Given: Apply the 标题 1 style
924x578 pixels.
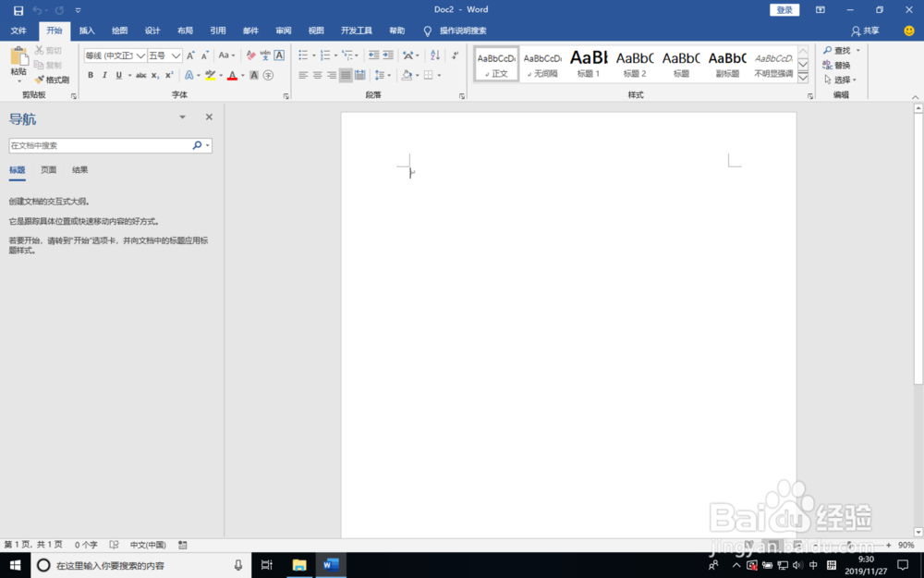Looking at the screenshot, I should 588,65.
